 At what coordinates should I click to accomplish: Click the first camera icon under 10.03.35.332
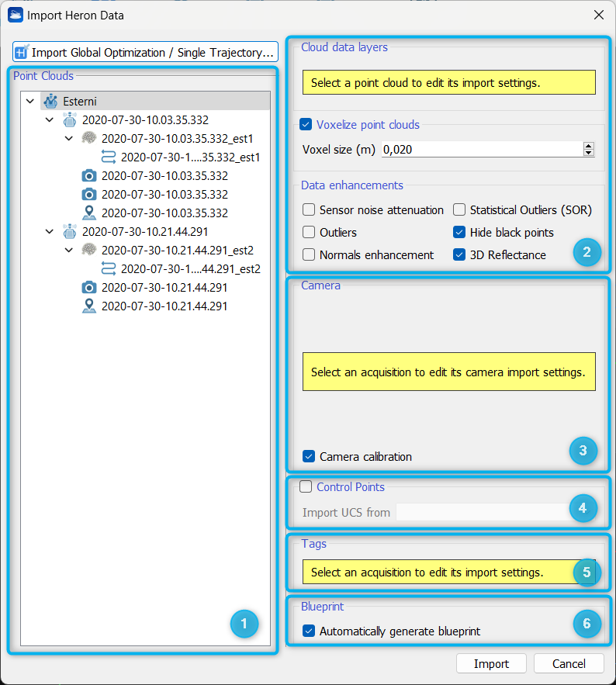(89, 176)
